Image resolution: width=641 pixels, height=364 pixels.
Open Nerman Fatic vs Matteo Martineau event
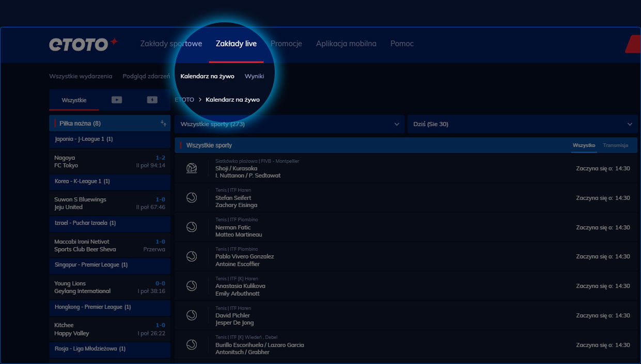tap(406, 227)
